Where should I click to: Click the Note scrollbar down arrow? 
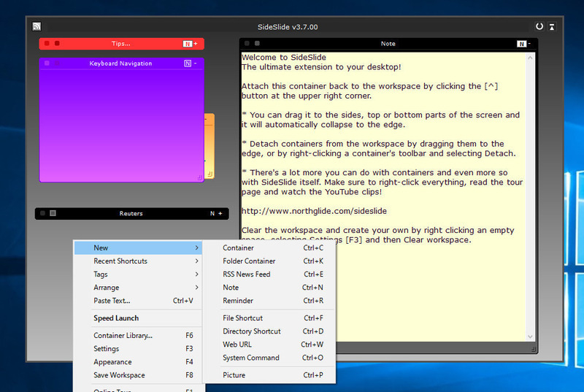click(x=530, y=336)
